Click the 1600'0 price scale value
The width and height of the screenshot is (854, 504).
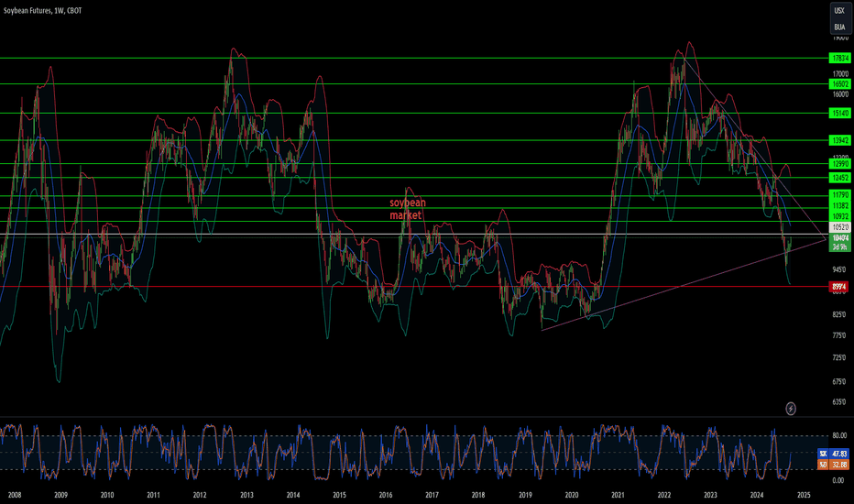pos(840,94)
